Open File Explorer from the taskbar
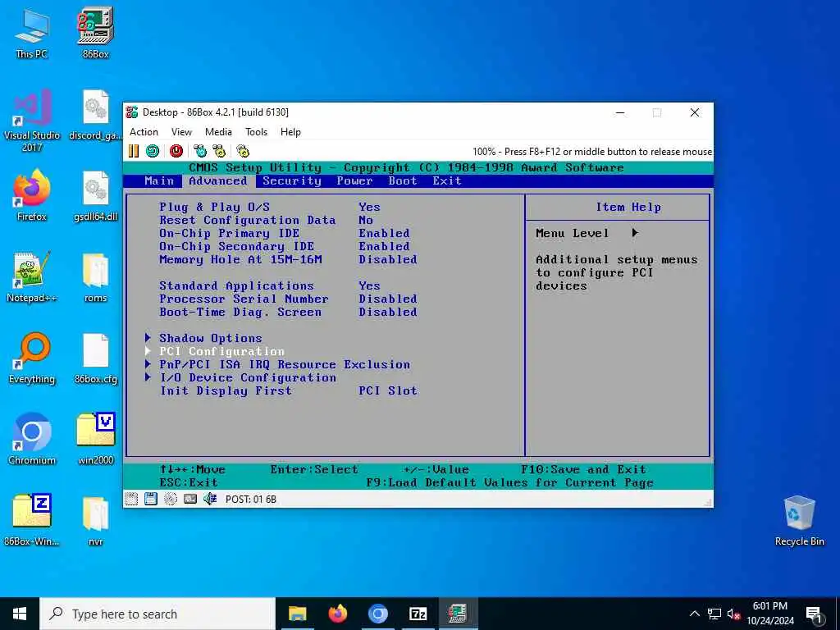This screenshot has width=840, height=630. [297, 614]
